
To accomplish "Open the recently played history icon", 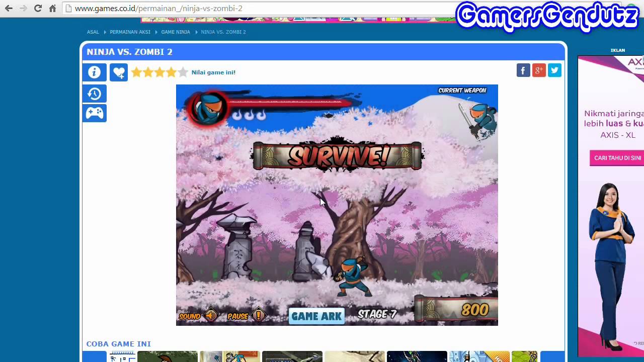I will click(95, 94).
